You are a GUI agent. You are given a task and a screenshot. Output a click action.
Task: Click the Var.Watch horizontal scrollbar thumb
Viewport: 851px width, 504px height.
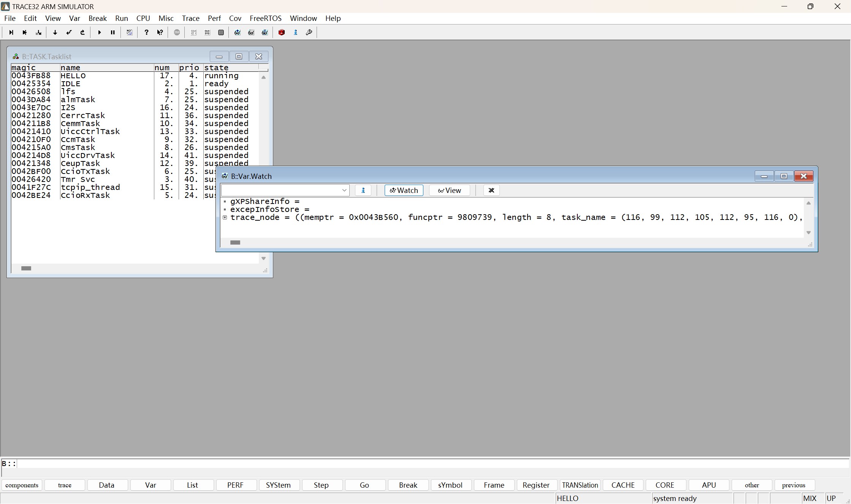(235, 242)
